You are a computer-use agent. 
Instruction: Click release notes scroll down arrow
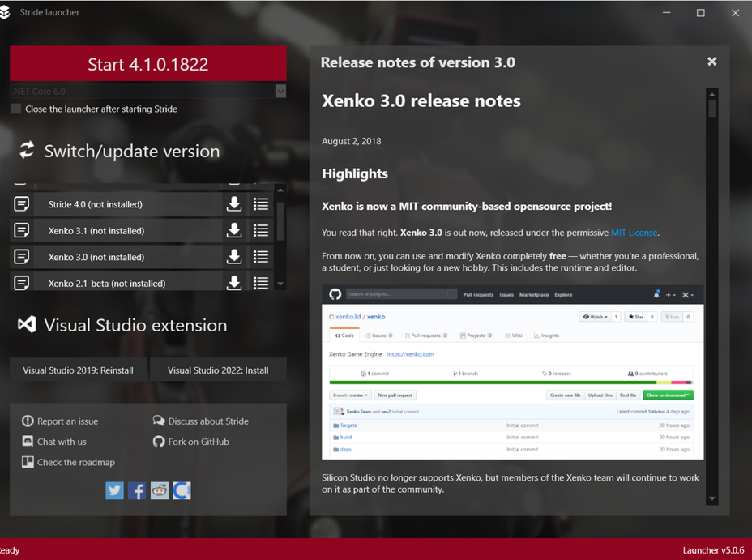tap(712, 498)
